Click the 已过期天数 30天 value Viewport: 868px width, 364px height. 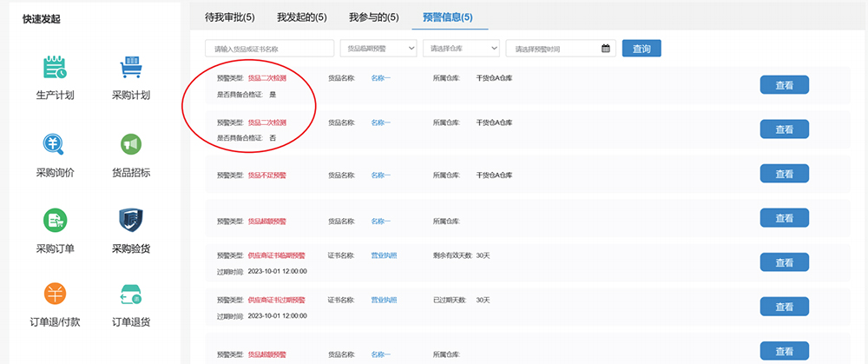point(483,300)
